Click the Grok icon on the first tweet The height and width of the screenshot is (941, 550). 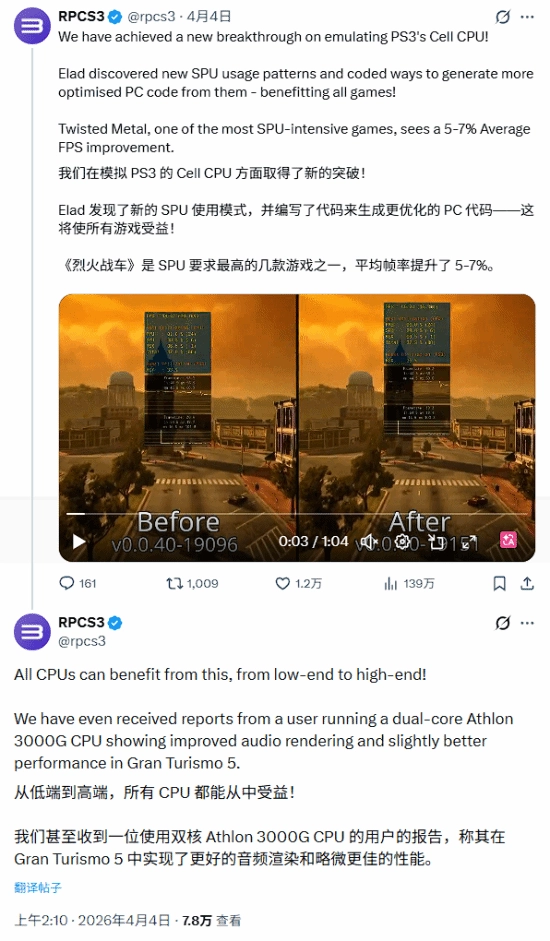pyautogui.click(x=503, y=17)
